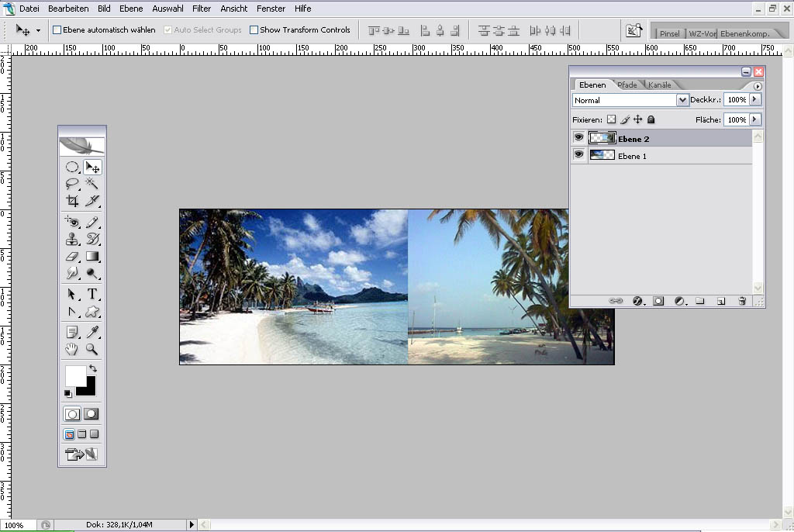
Task: Select the Art History Brush tool
Action: pyautogui.click(x=92, y=239)
